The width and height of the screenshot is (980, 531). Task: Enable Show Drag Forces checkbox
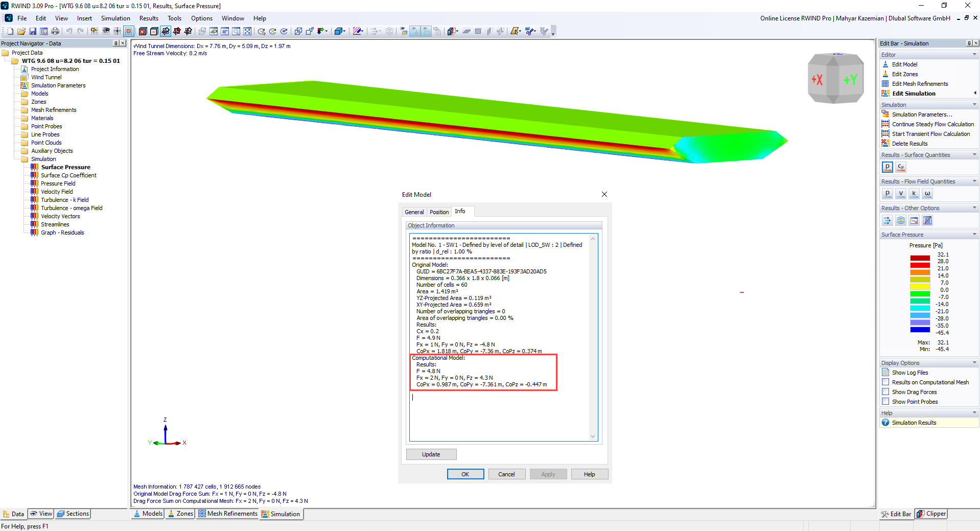(x=885, y=392)
